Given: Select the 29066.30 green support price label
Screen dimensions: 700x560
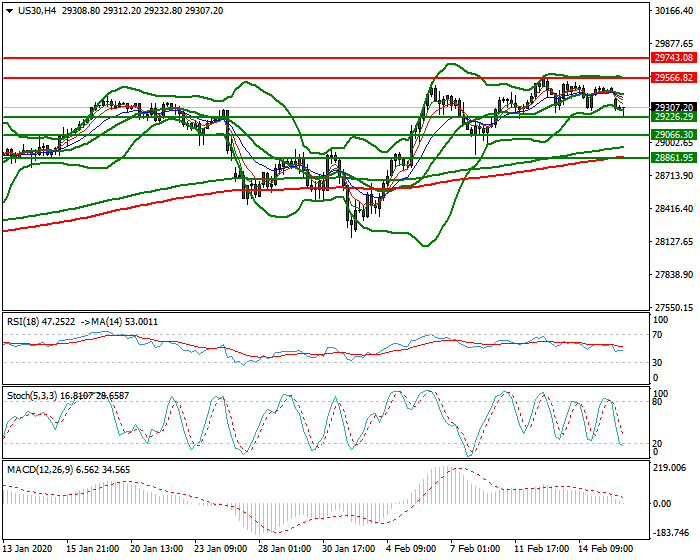Looking at the screenshot, I should pyautogui.click(x=674, y=134).
